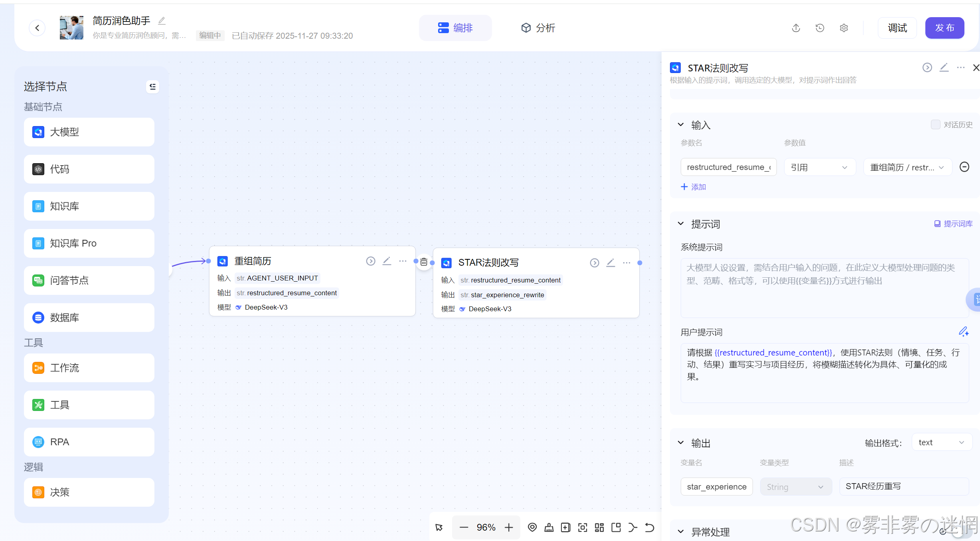The height and width of the screenshot is (541, 980).
Task: Open version history clock icon in header
Action: 820,28
